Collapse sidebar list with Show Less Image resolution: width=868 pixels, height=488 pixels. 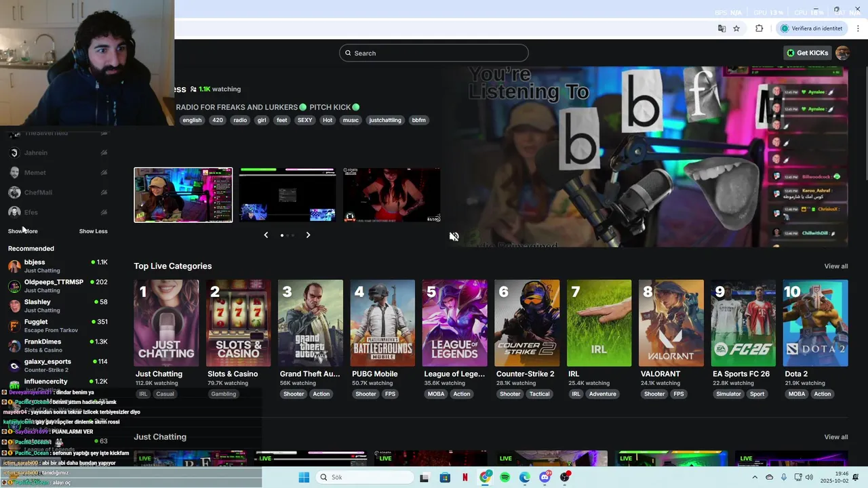click(x=93, y=231)
